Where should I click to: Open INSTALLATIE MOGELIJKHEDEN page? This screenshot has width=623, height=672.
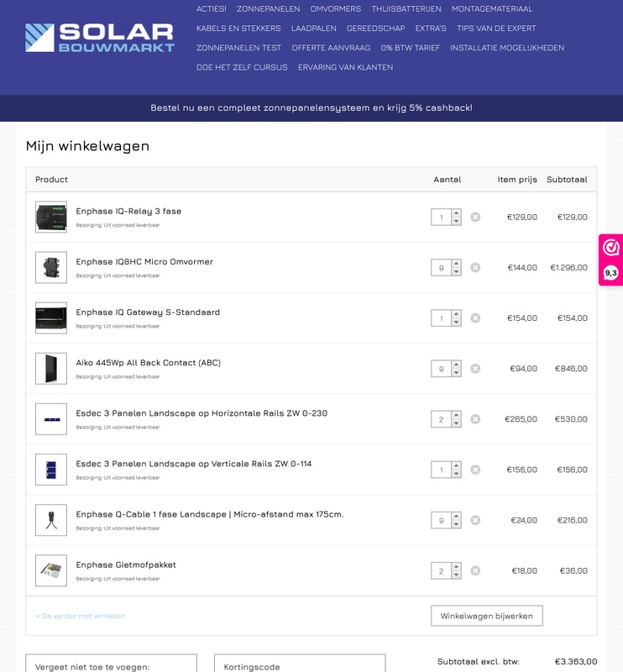tap(507, 48)
